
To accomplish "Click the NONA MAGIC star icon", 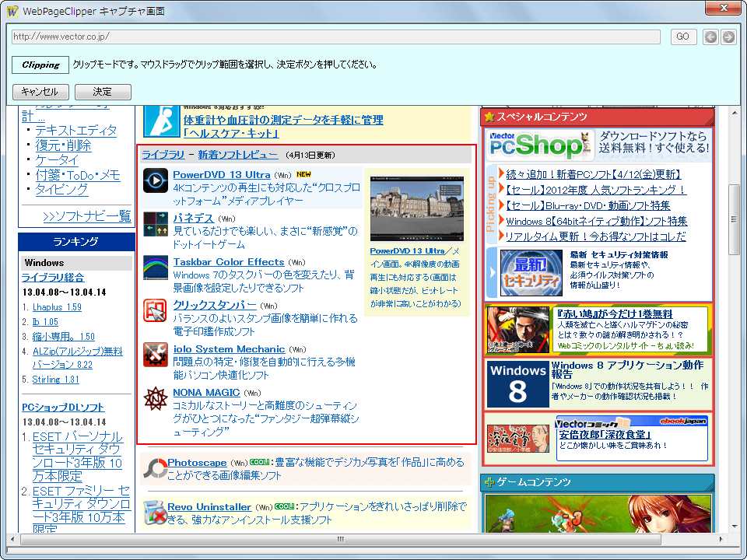I will pos(156,398).
